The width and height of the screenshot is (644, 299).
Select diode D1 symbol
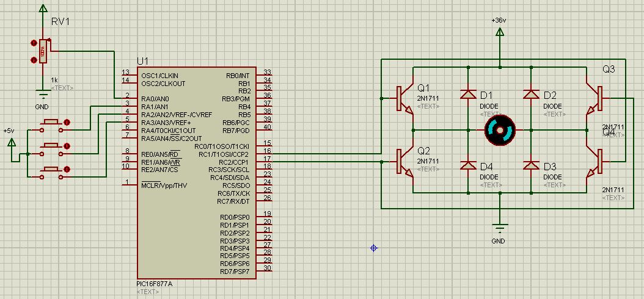[x=469, y=95]
